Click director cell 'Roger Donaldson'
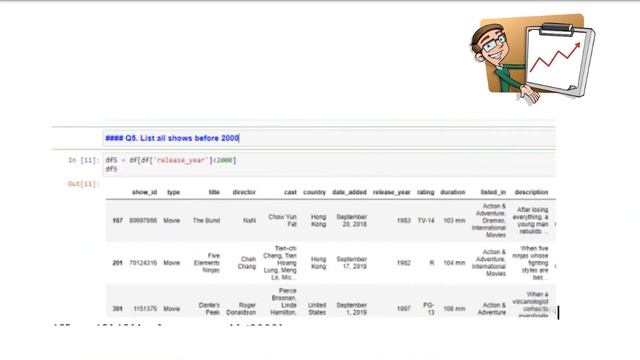640x360 pixels. tap(241, 309)
